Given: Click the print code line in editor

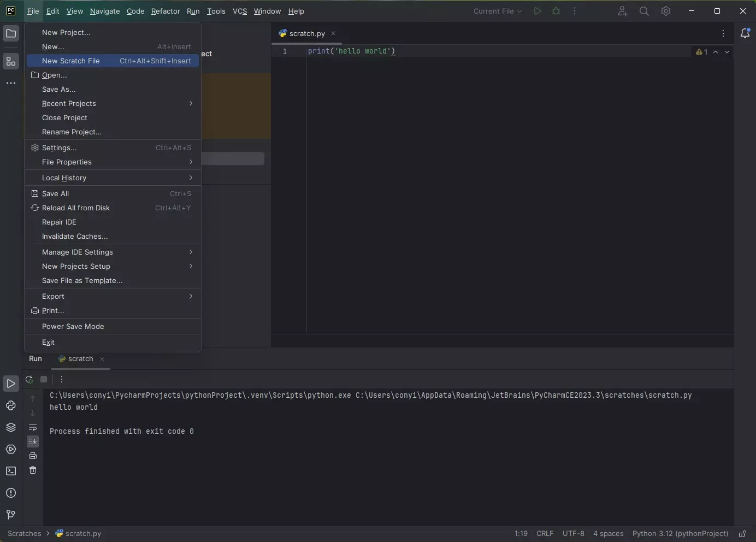Looking at the screenshot, I should (x=351, y=51).
